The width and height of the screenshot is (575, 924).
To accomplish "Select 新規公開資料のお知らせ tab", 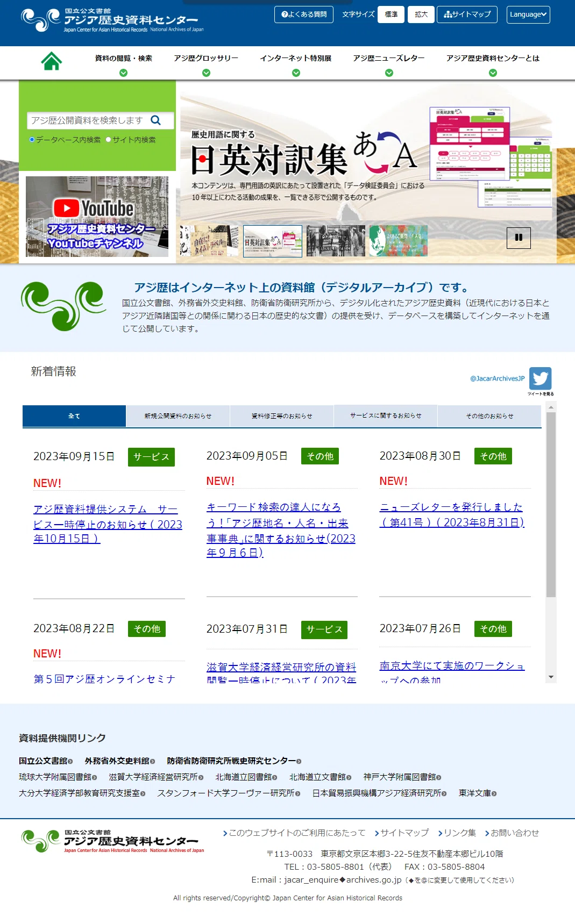I will (178, 416).
